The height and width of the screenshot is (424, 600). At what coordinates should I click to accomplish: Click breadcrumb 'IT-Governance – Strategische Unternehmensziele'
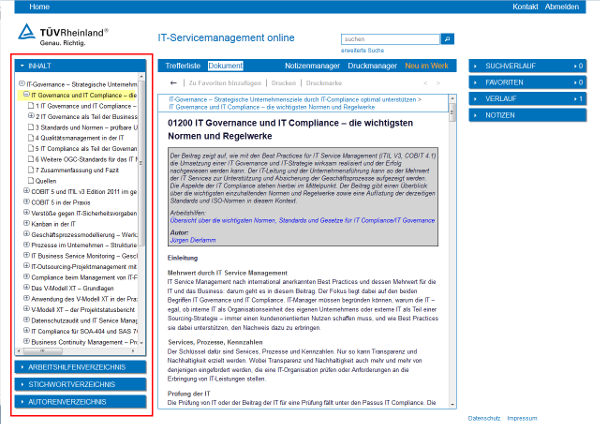coord(293,99)
